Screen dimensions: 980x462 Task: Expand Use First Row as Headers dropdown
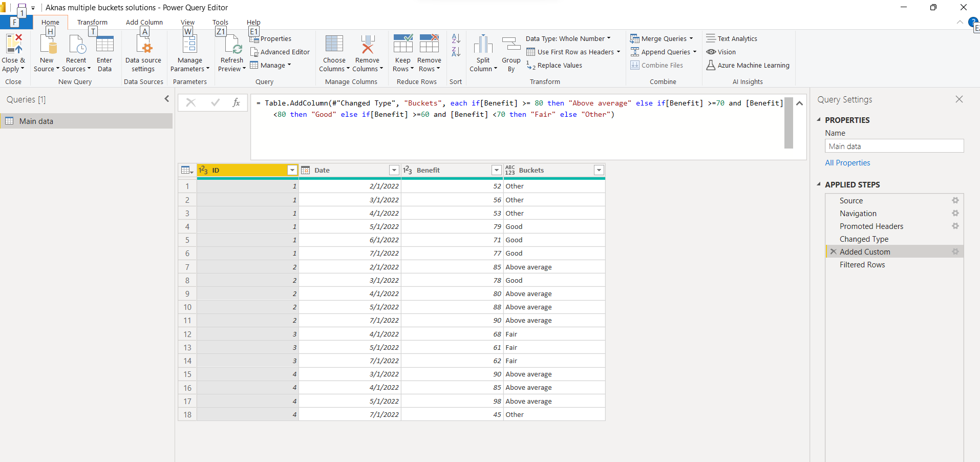point(619,52)
